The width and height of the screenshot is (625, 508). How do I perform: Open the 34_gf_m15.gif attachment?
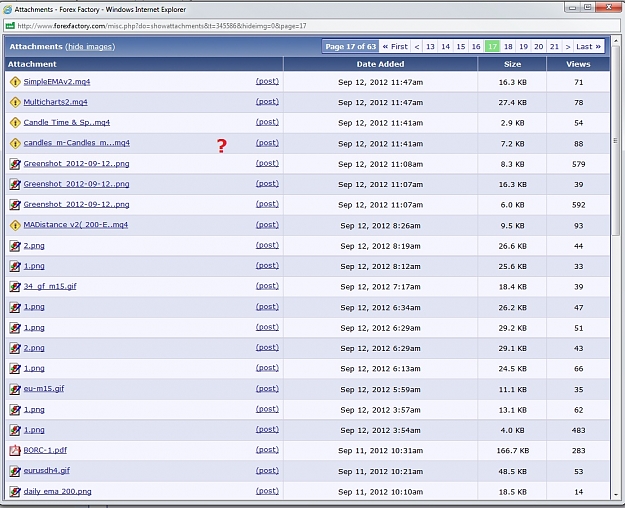(50, 286)
